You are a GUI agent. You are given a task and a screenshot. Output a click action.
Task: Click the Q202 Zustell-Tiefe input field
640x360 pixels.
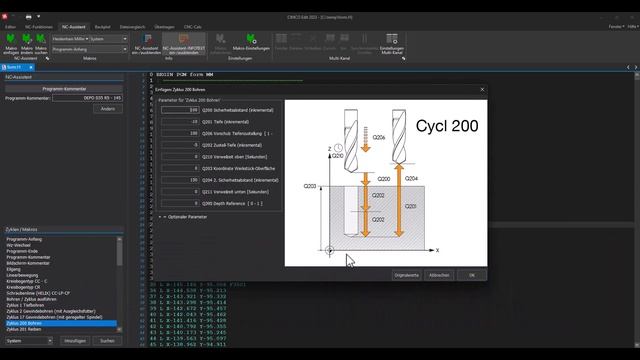click(180, 145)
